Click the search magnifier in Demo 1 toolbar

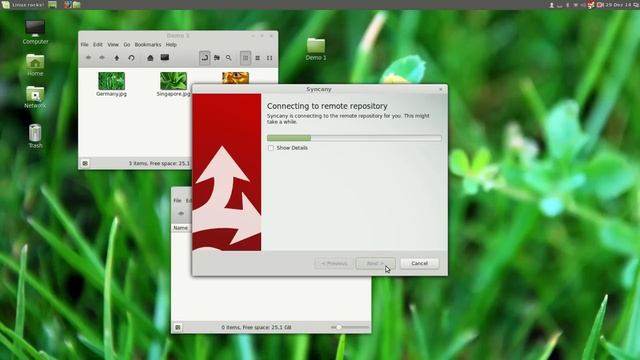point(229,58)
